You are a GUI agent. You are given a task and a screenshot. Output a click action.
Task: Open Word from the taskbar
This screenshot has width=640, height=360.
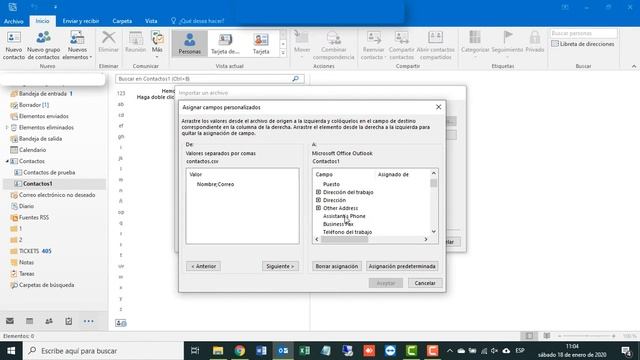[x=261, y=351]
